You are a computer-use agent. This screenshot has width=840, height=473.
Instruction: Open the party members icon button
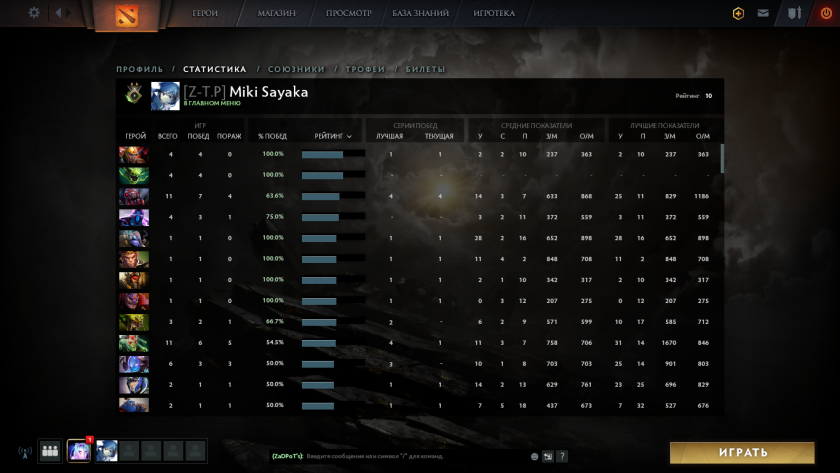tap(50, 451)
